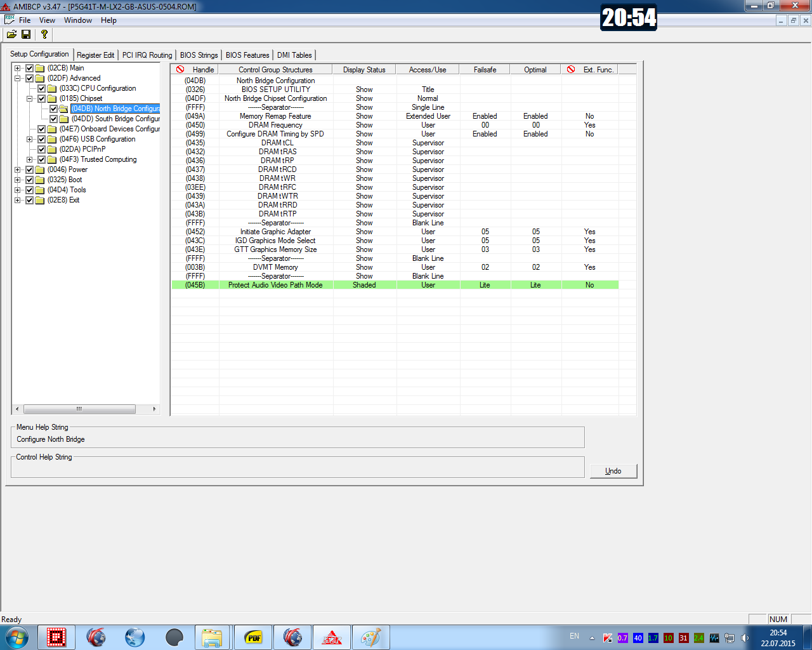Viewport: 812px width, 650px height.
Task: Toggle the (02DA) PCIPnP checkbox
Action: tap(41, 149)
